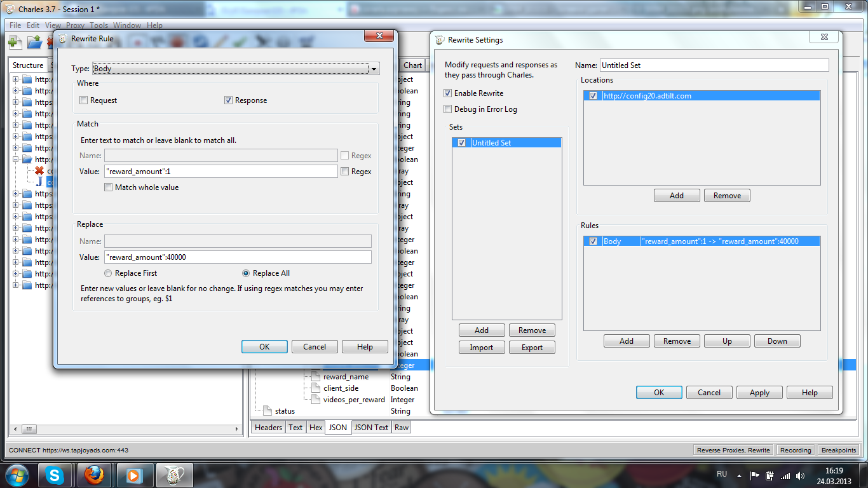Click OK in the Rewrite Rule dialog
Image resolution: width=868 pixels, height=488 pixels.
(x=265, y=347)
